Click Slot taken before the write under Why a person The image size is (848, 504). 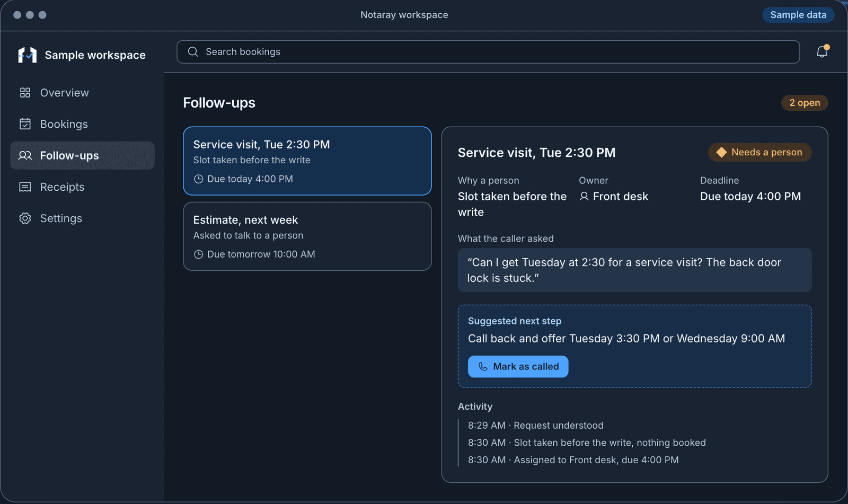pos(513,204)
